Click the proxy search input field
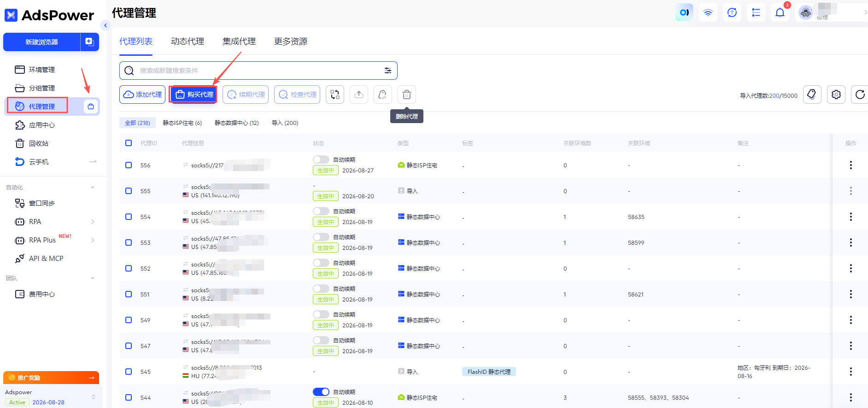The image size is (868, 408). [258, 71]
